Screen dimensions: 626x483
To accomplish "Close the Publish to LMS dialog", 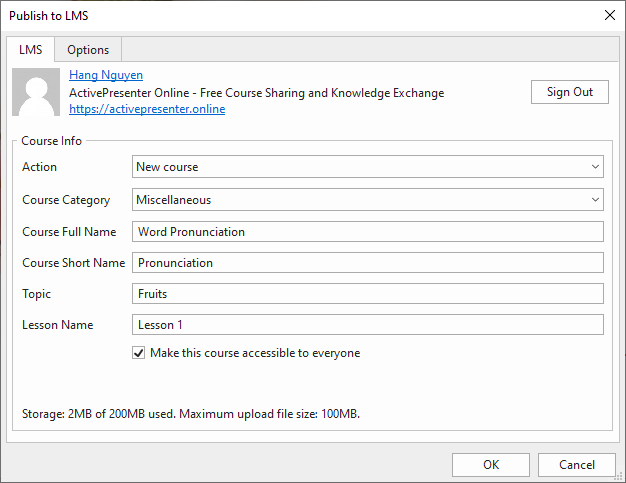I will 610,15.
